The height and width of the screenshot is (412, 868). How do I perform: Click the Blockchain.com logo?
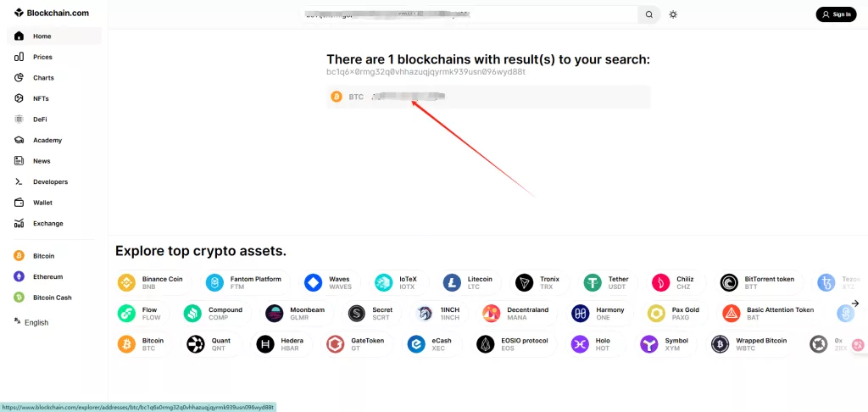(x=52, y=13)
